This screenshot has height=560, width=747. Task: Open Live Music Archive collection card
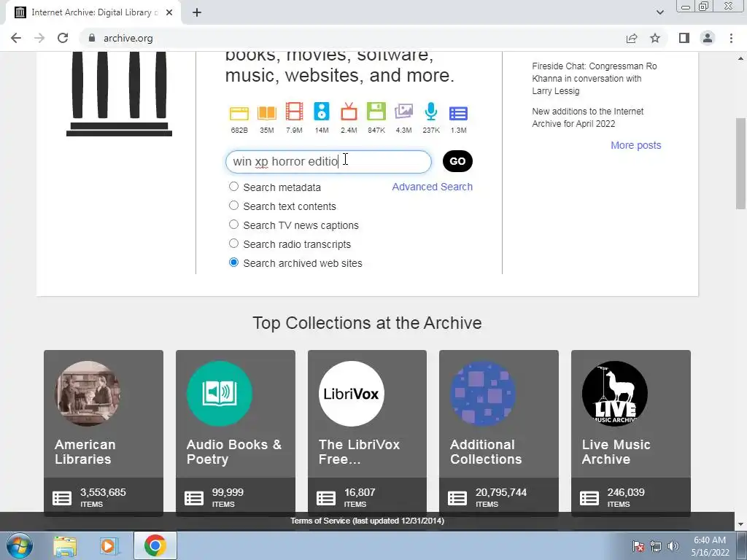631,433
